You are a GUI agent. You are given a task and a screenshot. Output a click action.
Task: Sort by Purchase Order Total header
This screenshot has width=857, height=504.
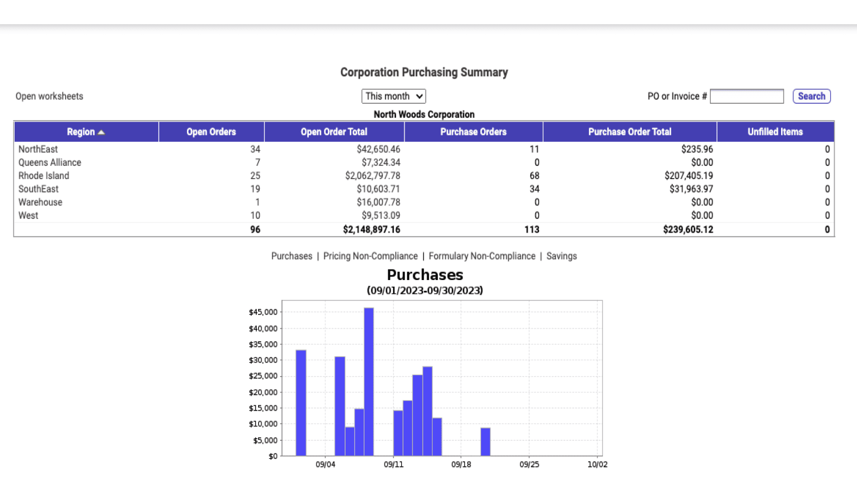point(629,132)
